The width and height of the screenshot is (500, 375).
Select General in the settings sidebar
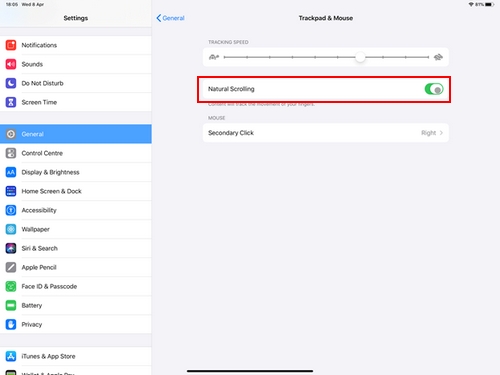pos(76,134)
